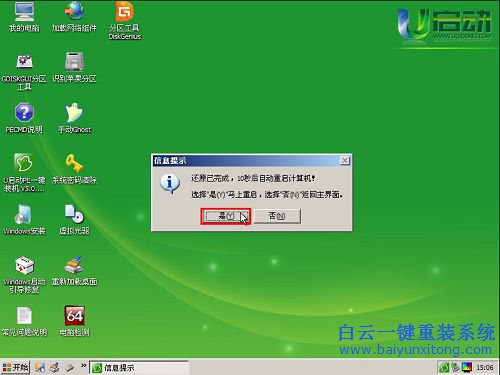This screenshot has width=500, height=375.
Task: Open the Windows启动引导修复 icon
Action: pos(24,274)
